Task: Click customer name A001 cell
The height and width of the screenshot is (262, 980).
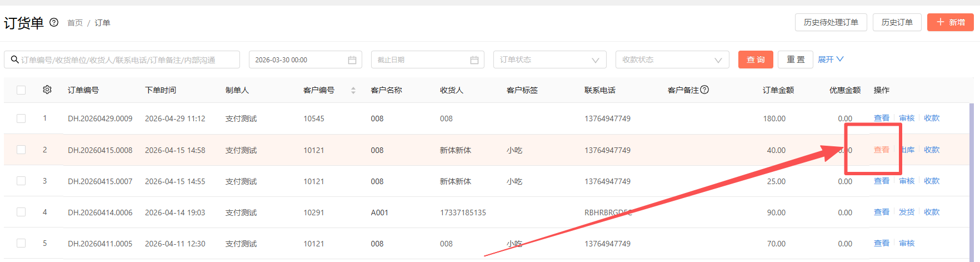Action: (379, 212)
